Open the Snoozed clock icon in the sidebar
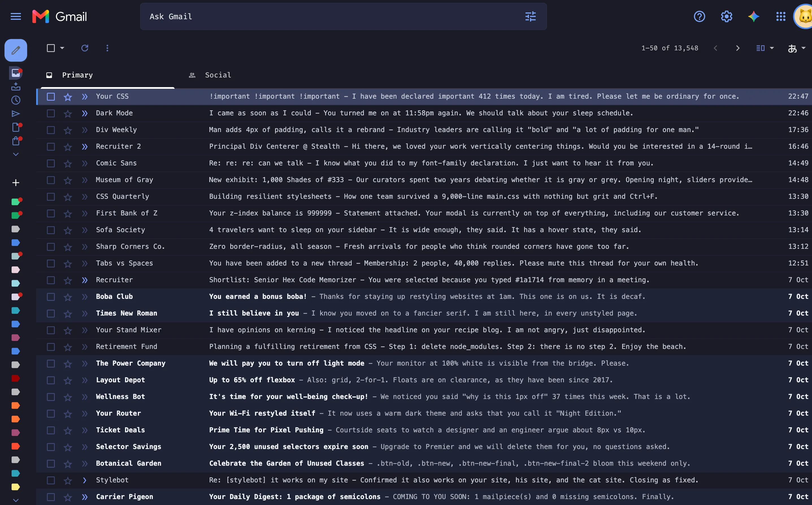This screenshot has height=505, width=812. (x=16, y=100)
